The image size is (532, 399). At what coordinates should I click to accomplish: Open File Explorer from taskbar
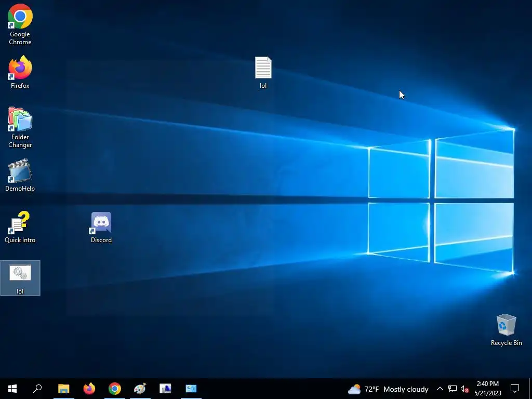(x=64, y=389)
